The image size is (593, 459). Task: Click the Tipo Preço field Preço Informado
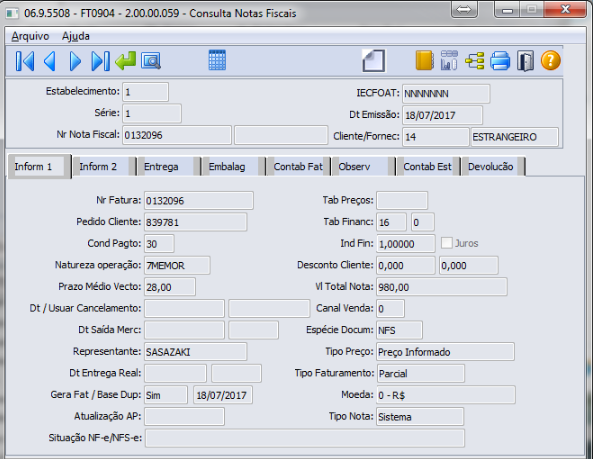tap(446, 352)
